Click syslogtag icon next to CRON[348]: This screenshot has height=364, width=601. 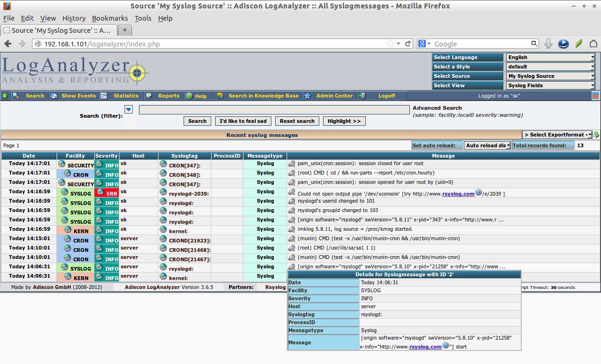click(x=163, y=173)
